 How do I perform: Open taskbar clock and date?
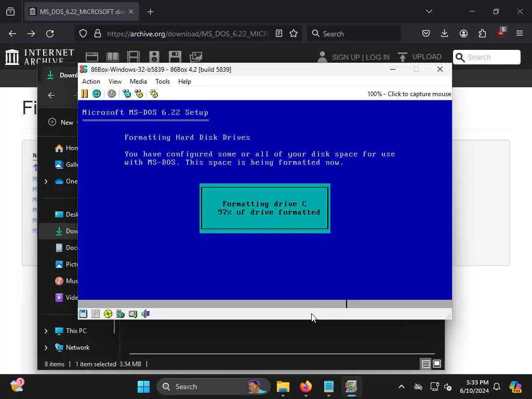(x=474, y=387)
